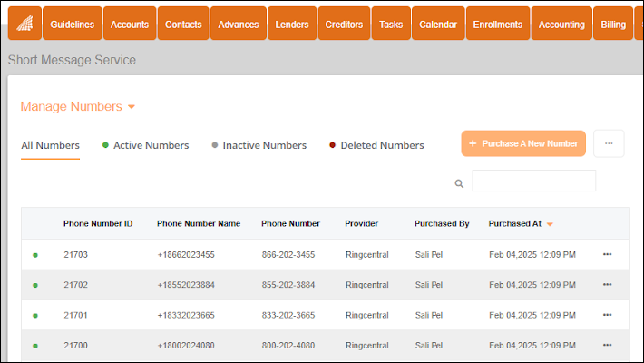The image size is (644, 363).
Task: Click the more options ellipsis button beside Purchase
Action: click(x=609, y=143)
